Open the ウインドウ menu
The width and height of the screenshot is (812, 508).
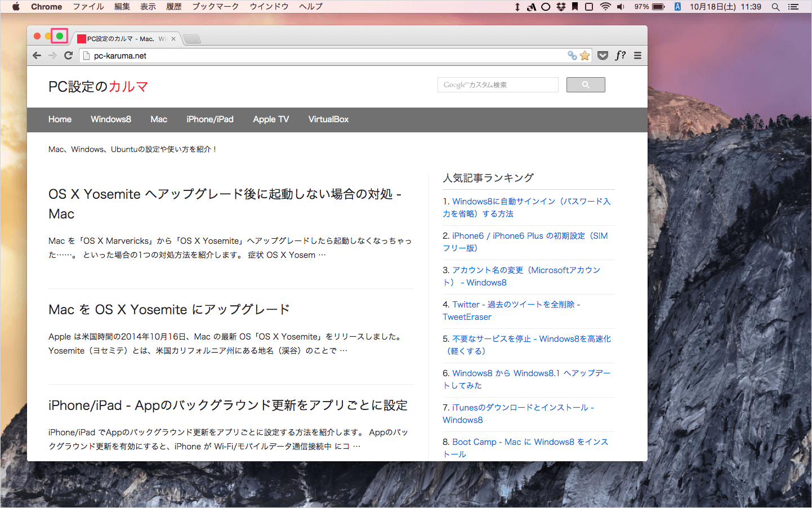[x=269, y=7]
